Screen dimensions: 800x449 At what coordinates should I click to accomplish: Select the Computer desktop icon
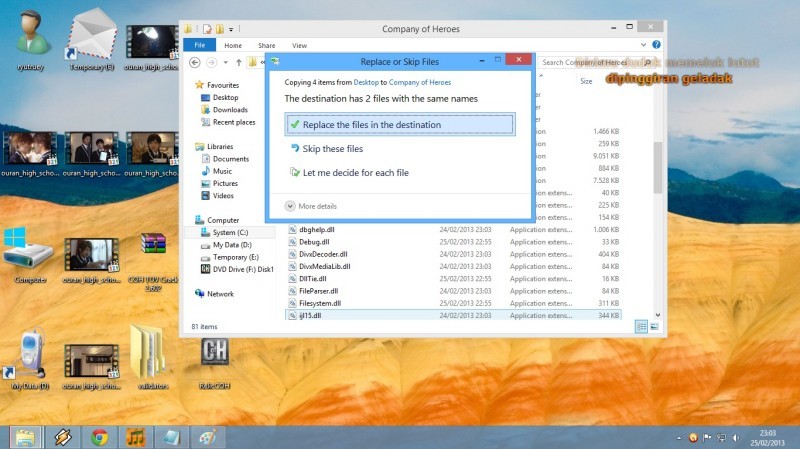pos(30,255)
